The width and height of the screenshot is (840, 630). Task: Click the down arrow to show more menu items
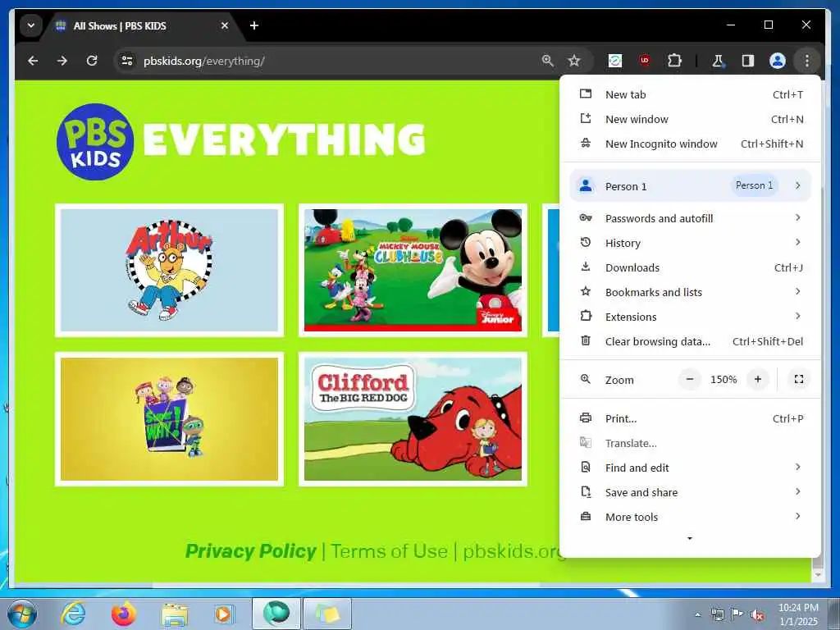tap(690, 538)
